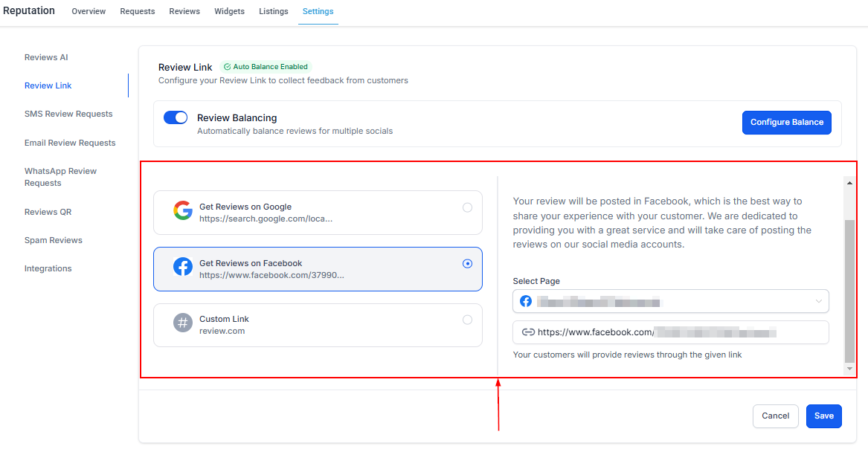Click the Configure Balance button
868x449 pixels.
point(786,123)
